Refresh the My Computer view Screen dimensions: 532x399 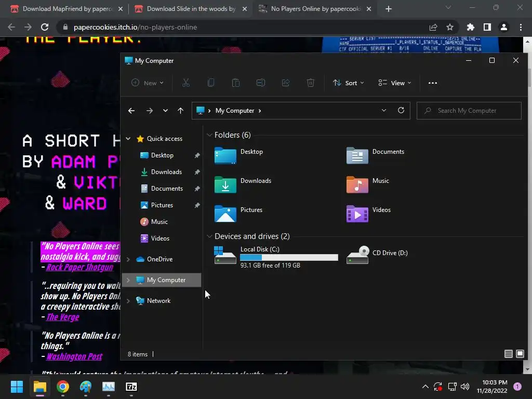tap(401, 110)
